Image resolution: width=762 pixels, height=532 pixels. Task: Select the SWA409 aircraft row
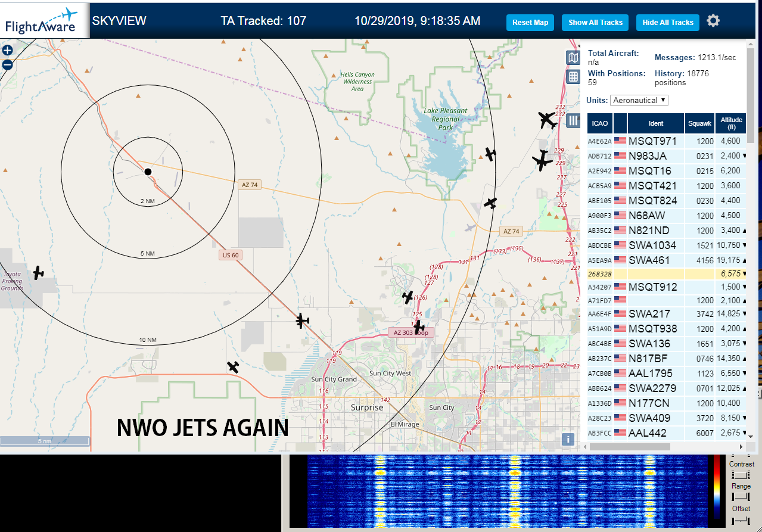click(667, 418)
